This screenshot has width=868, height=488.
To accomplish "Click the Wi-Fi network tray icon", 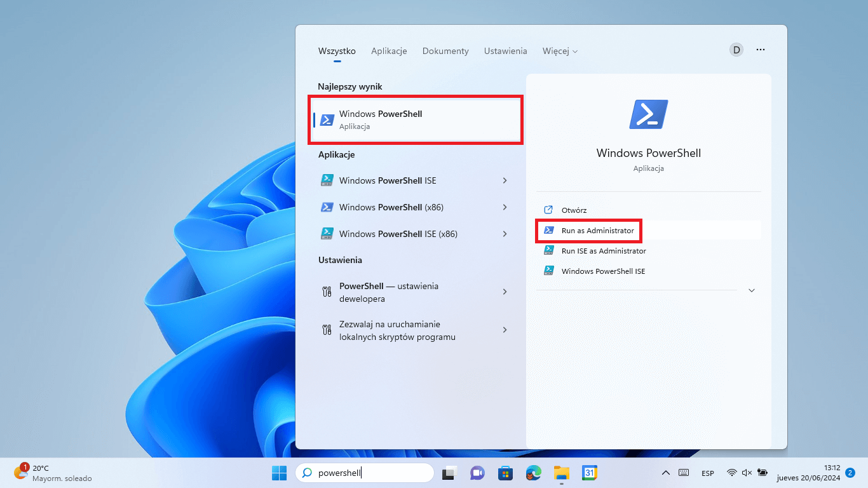I will click(731, 473).
